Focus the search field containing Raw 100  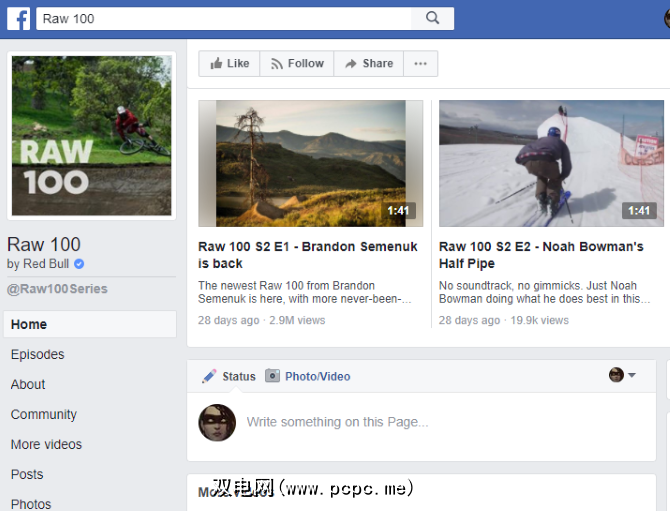224,18
